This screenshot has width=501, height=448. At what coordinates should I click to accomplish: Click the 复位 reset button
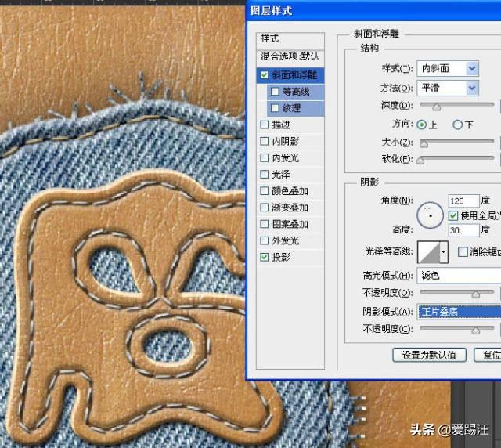488,355
